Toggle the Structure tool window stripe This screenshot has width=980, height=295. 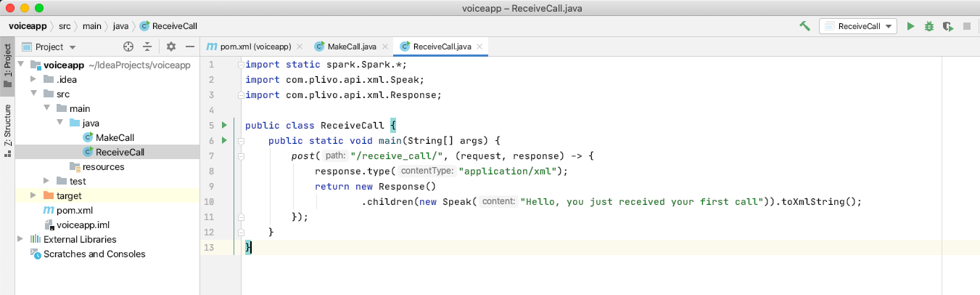pos(7,126)
